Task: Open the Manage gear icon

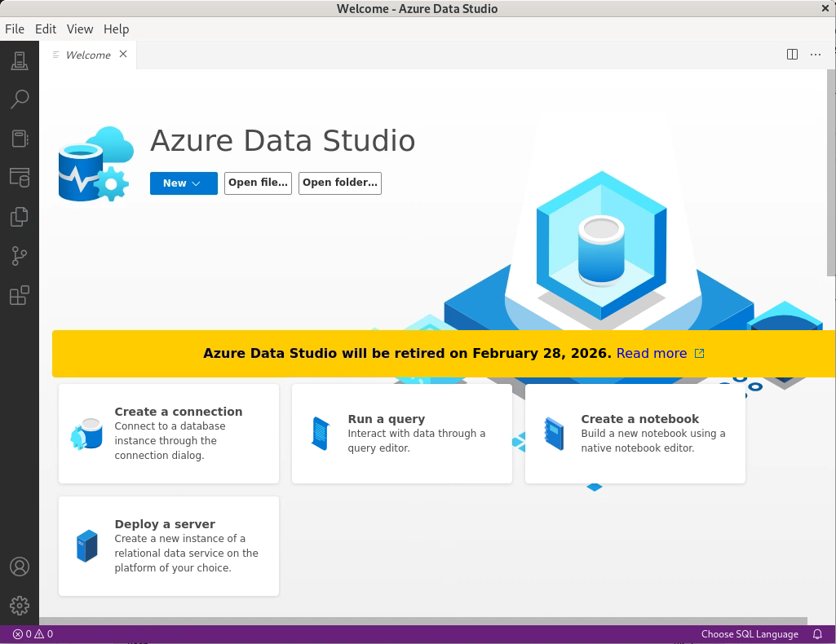Action: coord(20,606)
